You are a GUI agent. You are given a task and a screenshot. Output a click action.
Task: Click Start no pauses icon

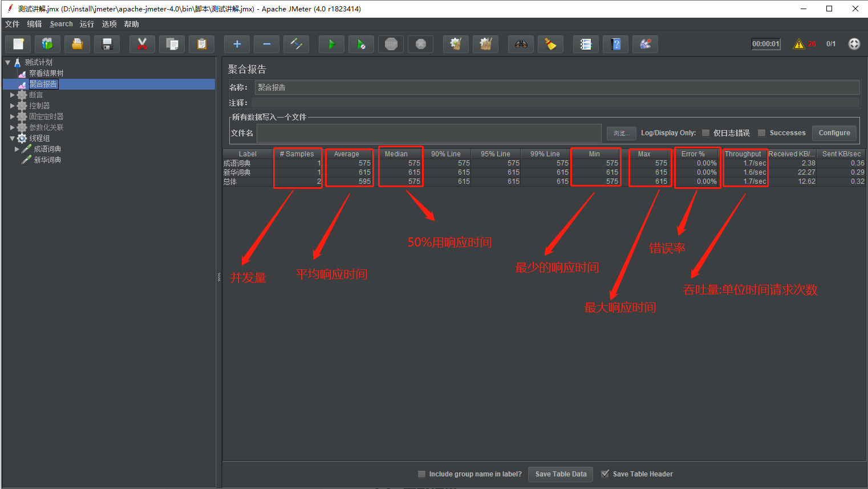click(x=362, y=44)
